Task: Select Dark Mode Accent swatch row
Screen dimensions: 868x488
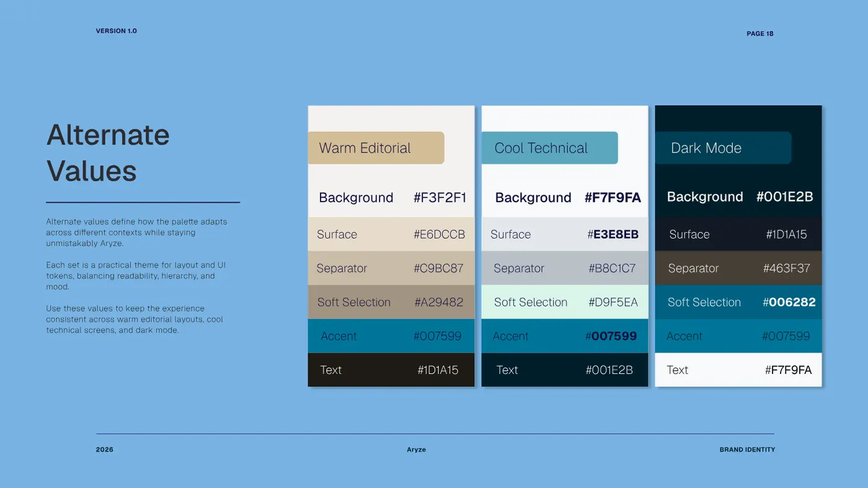Action: point(738,336)
